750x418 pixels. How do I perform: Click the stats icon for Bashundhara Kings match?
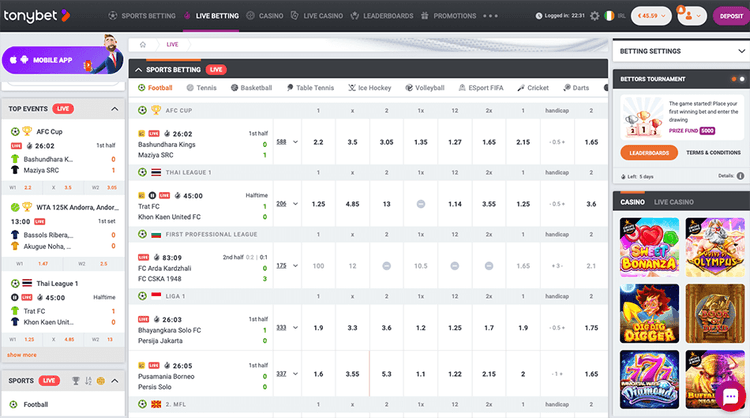141,133
